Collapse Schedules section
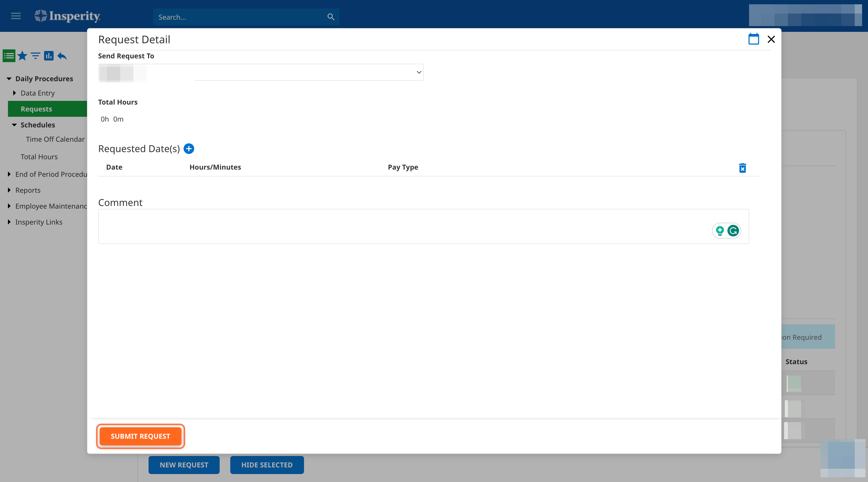The height and width of the screenshot is (482, 868). click(x=14, y=125)
